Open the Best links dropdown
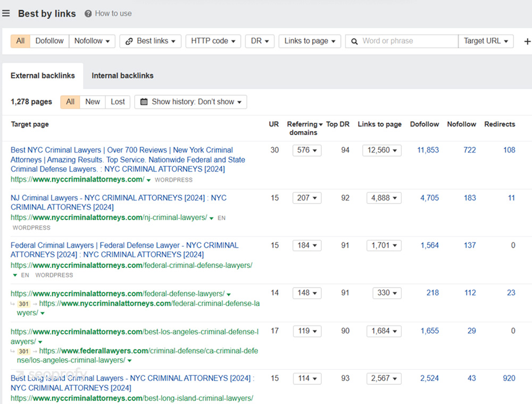The width and height of the screenshot is (532, 404). coord(151,41)
